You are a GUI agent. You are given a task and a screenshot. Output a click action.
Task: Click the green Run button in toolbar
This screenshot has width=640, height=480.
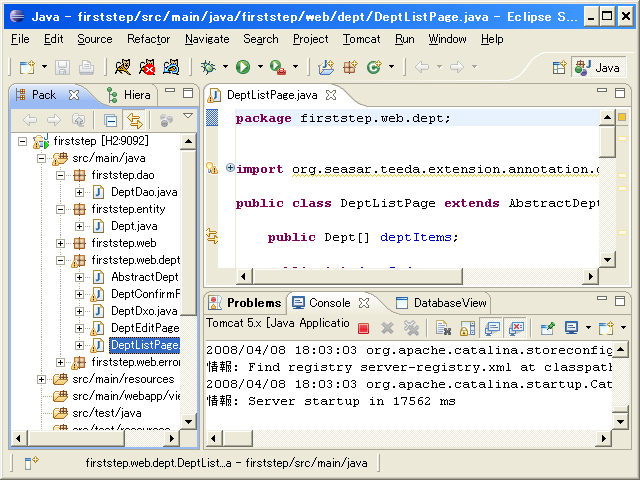(x=242, y=67)
